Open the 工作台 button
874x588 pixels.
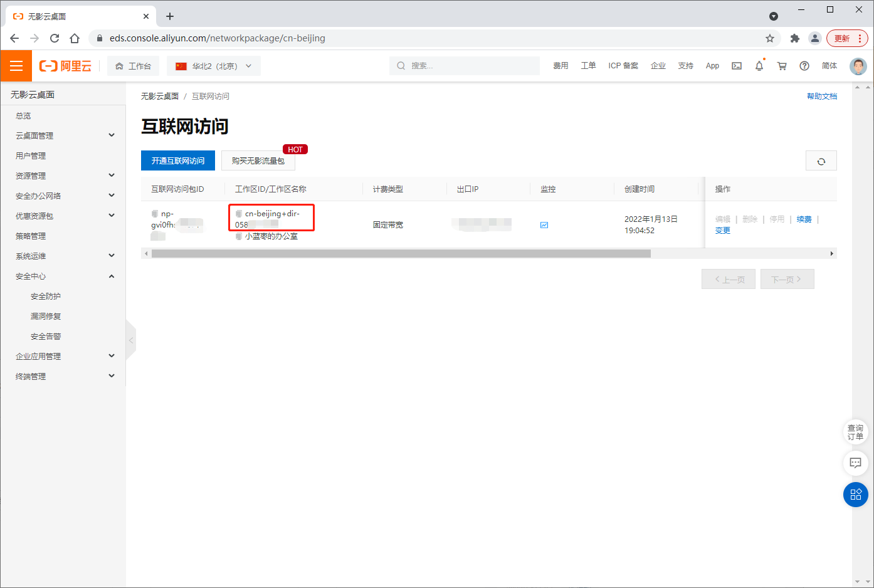click(x=133, y=66)
